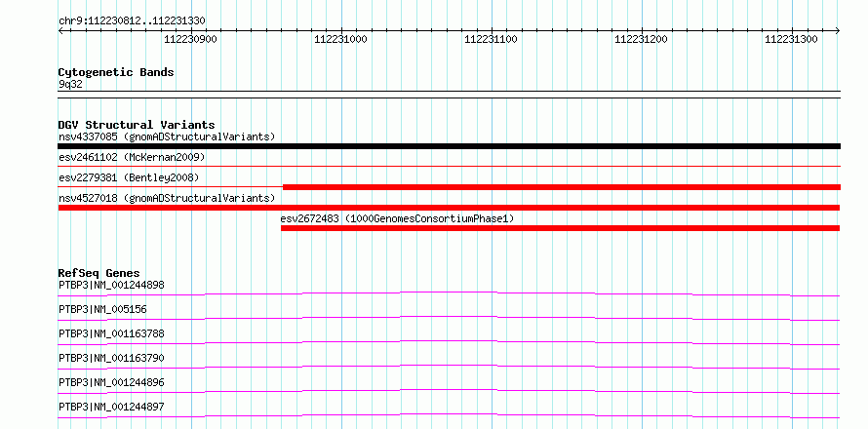Screen dimensions: 868x429
Task: Click the right arrowhead of the ruler
Action: point(838,30)
